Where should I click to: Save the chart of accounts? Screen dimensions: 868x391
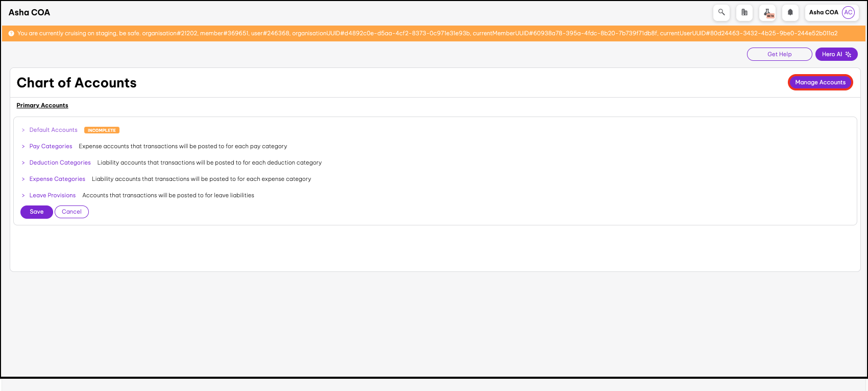[x=36, y=212]
